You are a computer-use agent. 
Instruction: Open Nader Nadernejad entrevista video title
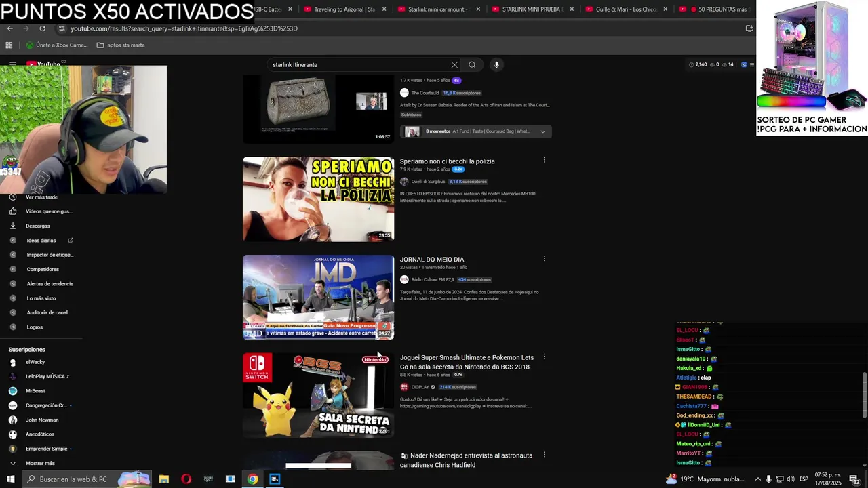point(466,460)
